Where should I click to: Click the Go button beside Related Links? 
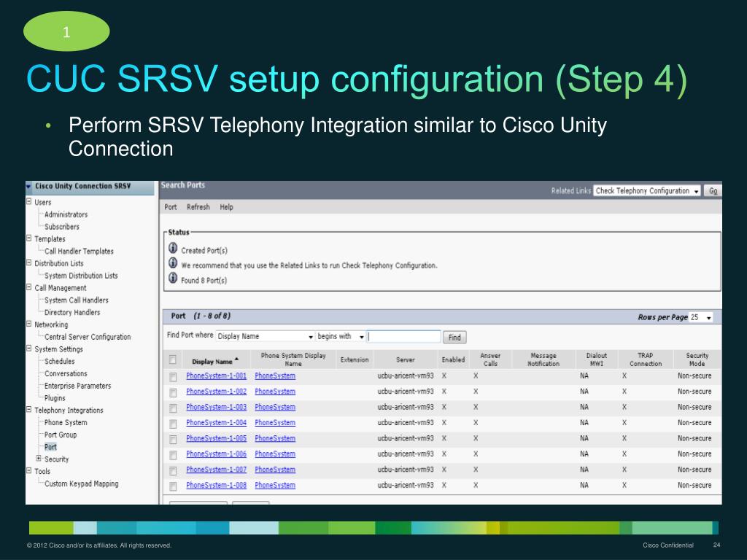click(713, 191)
